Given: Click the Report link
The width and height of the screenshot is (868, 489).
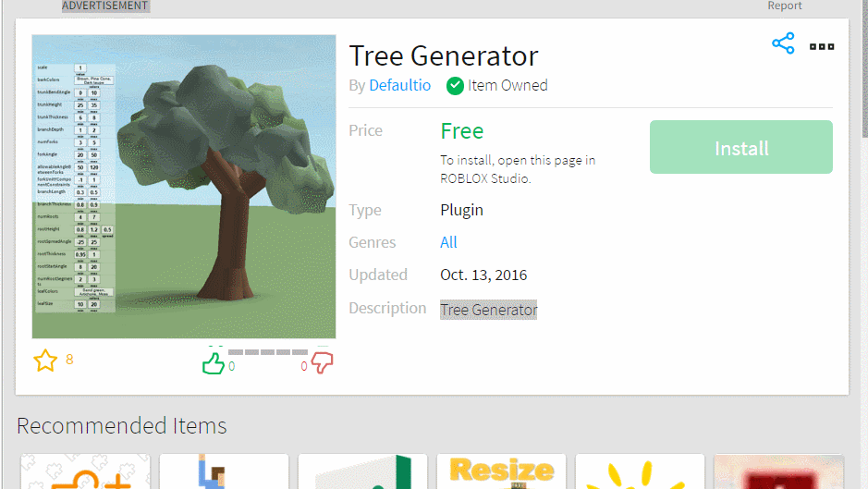Looking at the screenshot, I should pos(785,6).
